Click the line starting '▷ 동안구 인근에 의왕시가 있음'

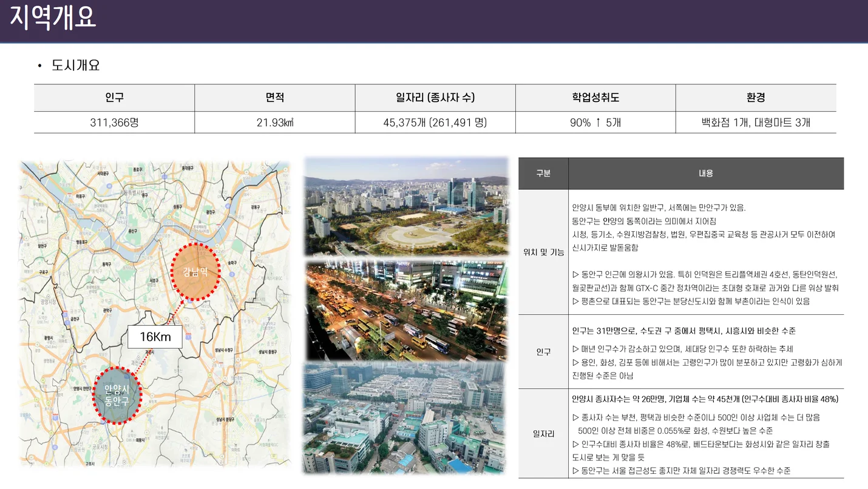coord(705,274)
